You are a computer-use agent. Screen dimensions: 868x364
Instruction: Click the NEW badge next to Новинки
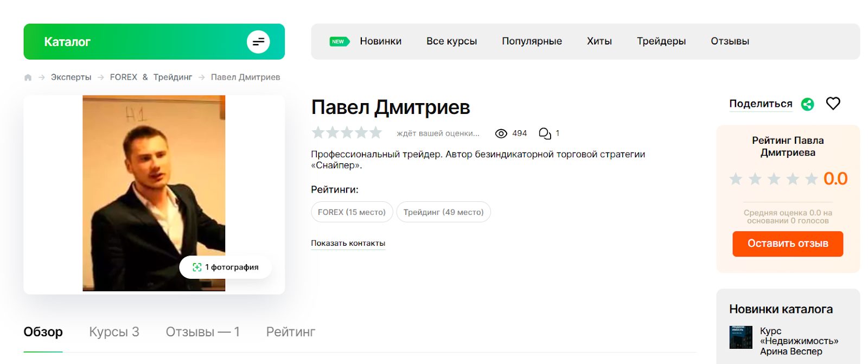(338, 41)
